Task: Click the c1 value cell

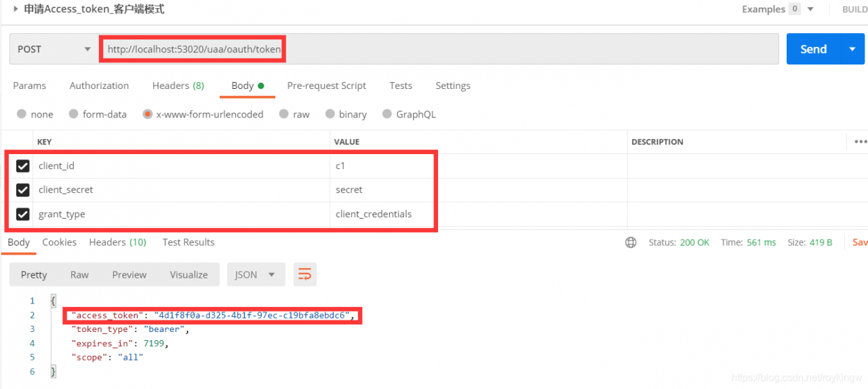Action: [478, 166]
